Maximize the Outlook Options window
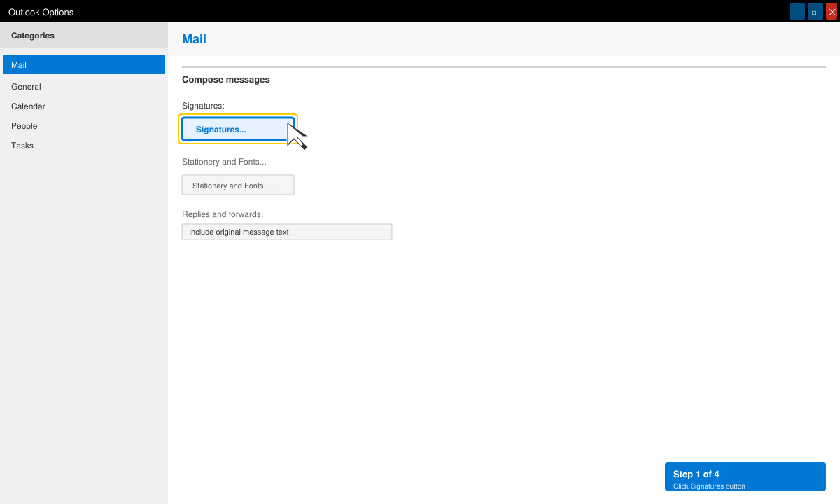This screenshot has width=840, height=504. click(815, 12)
